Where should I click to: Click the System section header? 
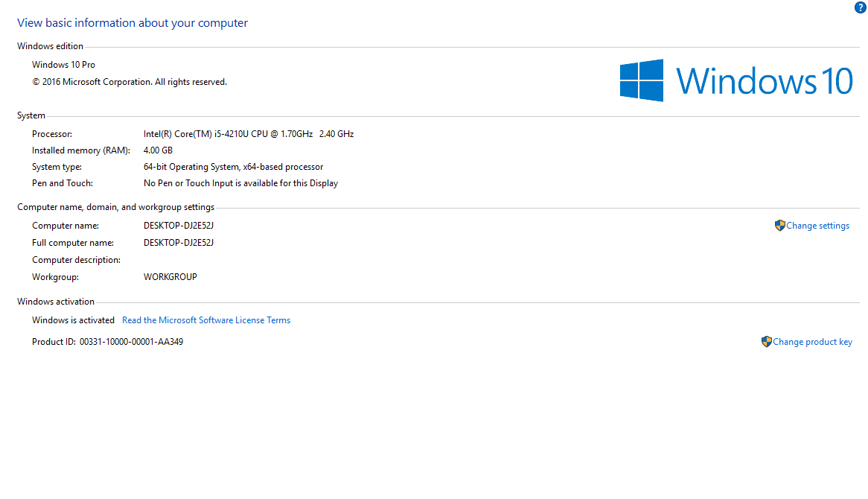(31, 115)
